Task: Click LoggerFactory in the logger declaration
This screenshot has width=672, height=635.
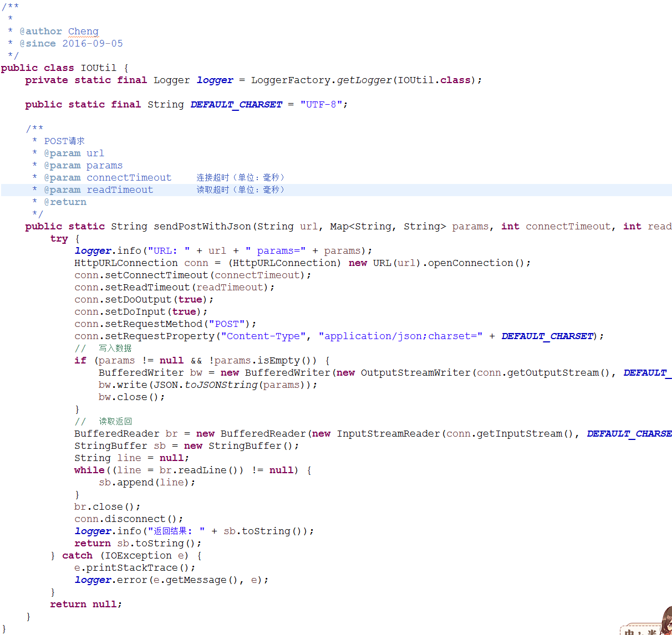Action: 291,80
